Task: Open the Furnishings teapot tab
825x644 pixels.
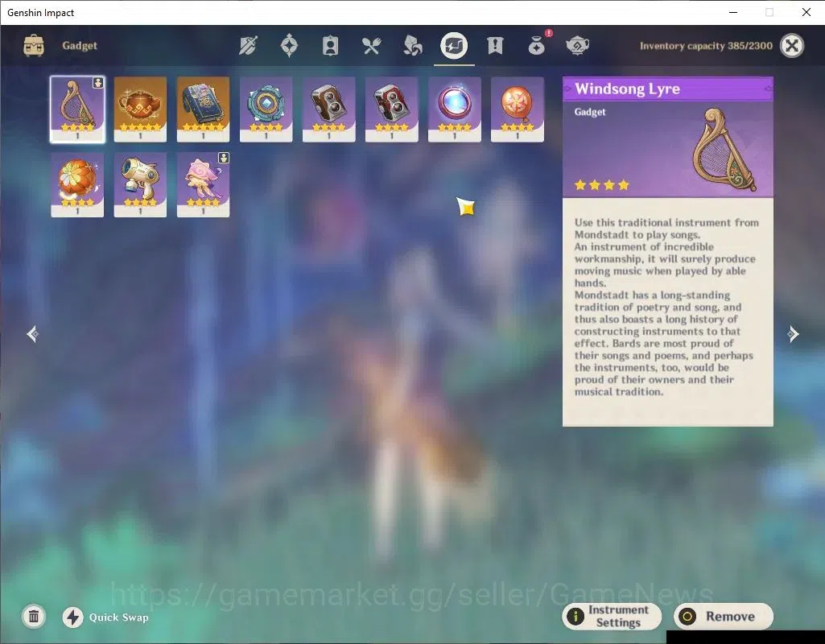Action: tap(577, 46)
